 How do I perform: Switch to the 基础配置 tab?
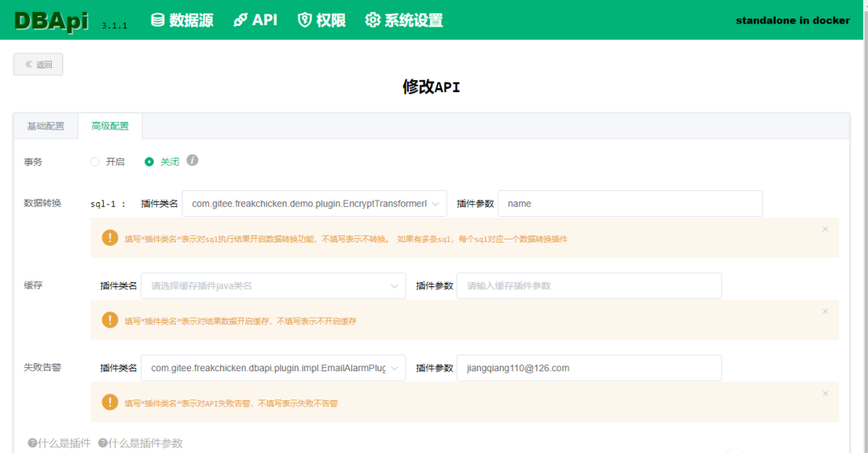tap(46, 126)
